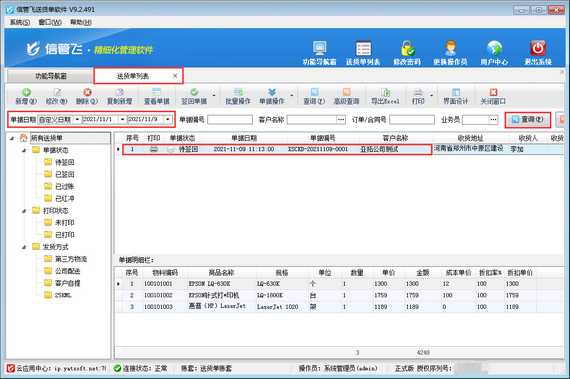The image size is (570, 379).
Task: Click the 客户名称 ellipsis browse button
Action: tap(341, 120)
